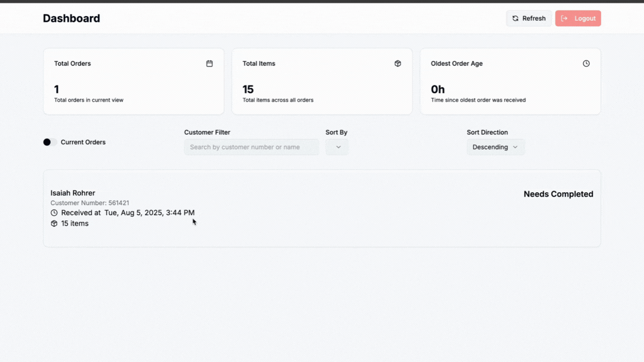Click the refresh arrows icon inside Refresh button

click(515, 18)
